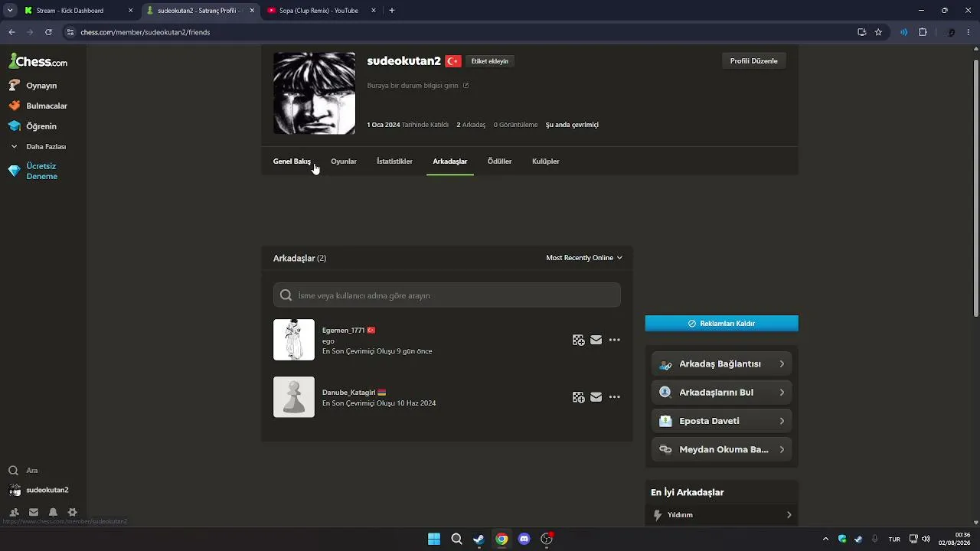Image resolution: width=980 pixels, height=551 pixels.
Task: Go back to the previous page
Action: point(11,32)
